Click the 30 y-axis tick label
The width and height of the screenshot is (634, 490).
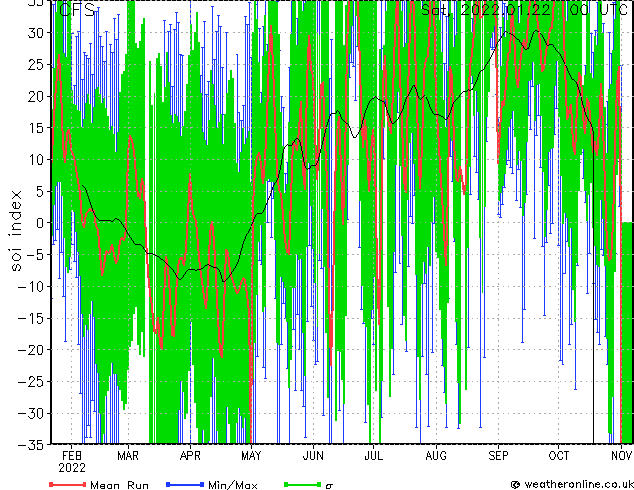point(36,33)
